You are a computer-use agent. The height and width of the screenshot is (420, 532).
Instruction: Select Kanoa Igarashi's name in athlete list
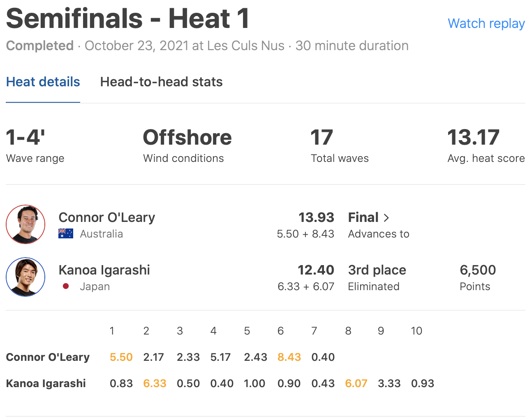click(x=104, y=270)
